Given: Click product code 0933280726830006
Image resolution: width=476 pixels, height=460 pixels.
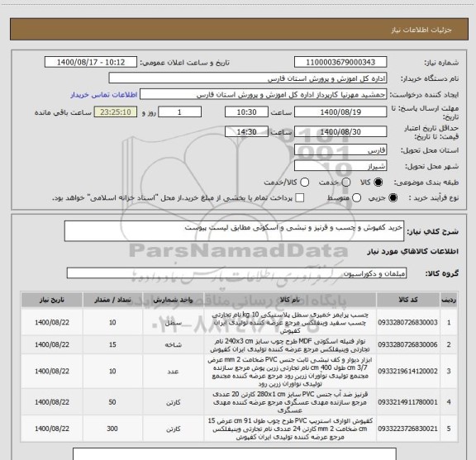Looking at the screenshot, I should pos(407,344).
